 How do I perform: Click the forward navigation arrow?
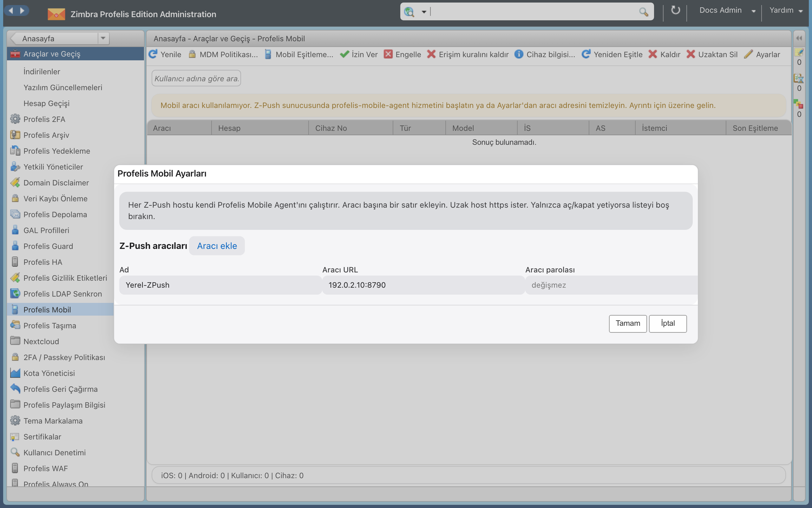point(23,10)
